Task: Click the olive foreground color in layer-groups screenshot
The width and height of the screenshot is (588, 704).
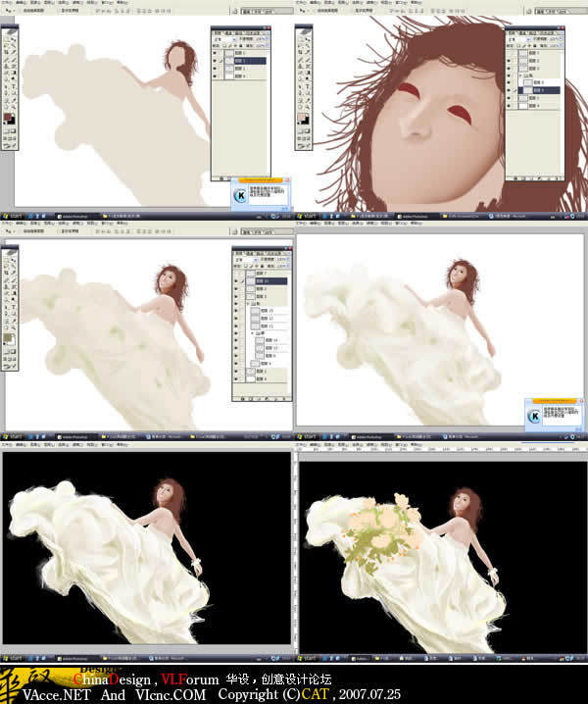Action: pyautogui.click(x=8, y=338)
